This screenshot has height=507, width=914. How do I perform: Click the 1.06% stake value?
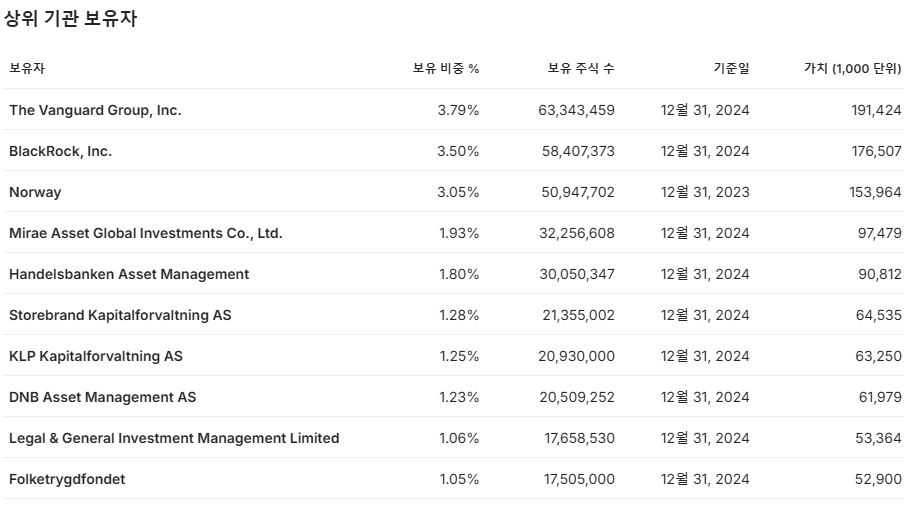click(459, 438)
